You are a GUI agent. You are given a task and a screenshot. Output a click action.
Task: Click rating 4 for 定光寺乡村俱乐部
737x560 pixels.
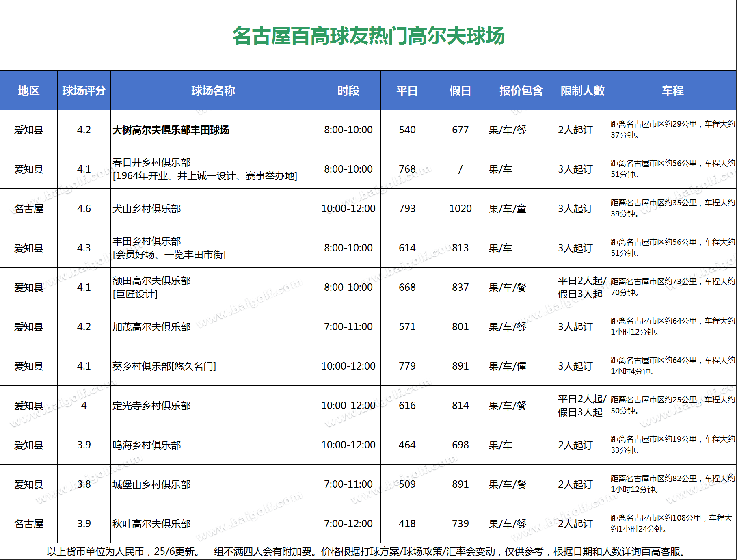coord(84,406)
